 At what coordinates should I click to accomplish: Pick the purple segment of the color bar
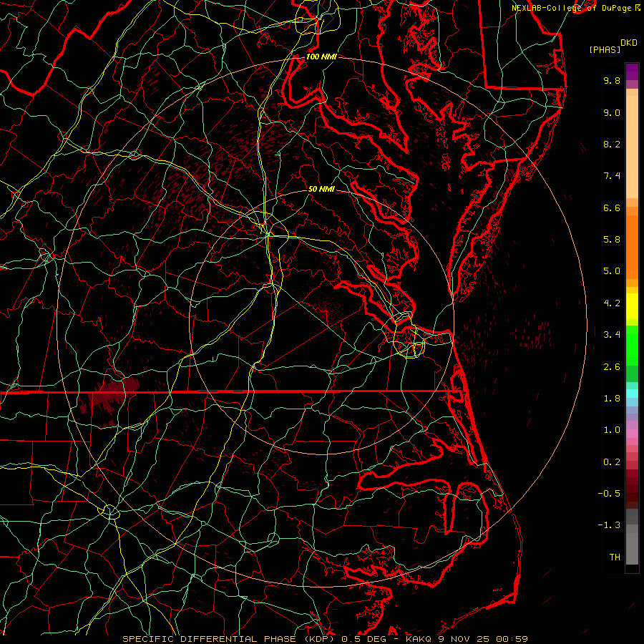(632, 72)
